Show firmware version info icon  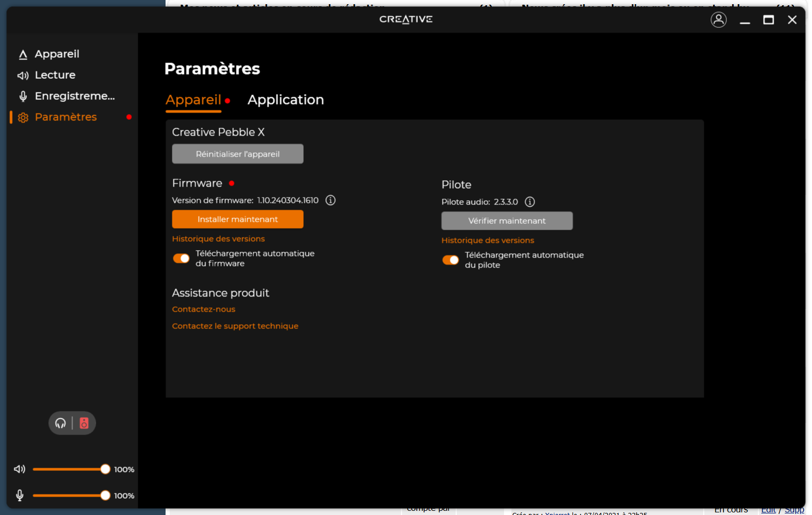click(x=331, y=200)
